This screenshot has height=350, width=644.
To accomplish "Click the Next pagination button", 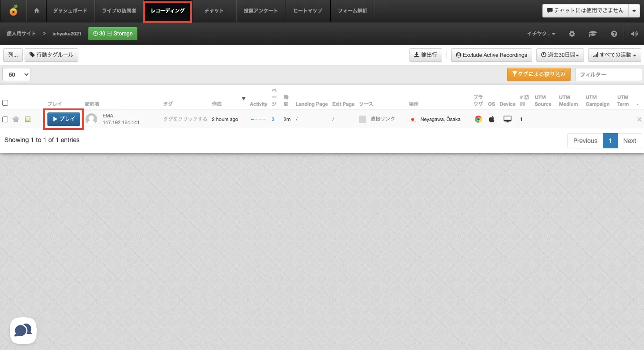I will (x=630, y=141).
